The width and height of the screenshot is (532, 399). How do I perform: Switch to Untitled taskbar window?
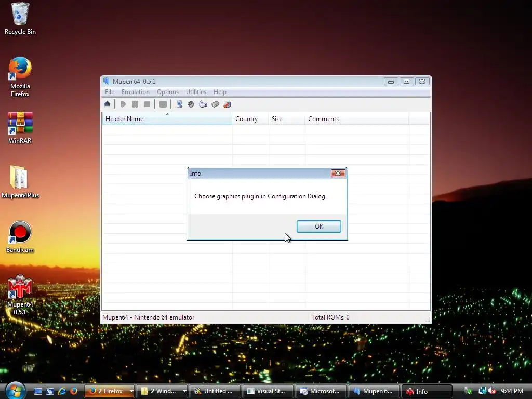215,391
